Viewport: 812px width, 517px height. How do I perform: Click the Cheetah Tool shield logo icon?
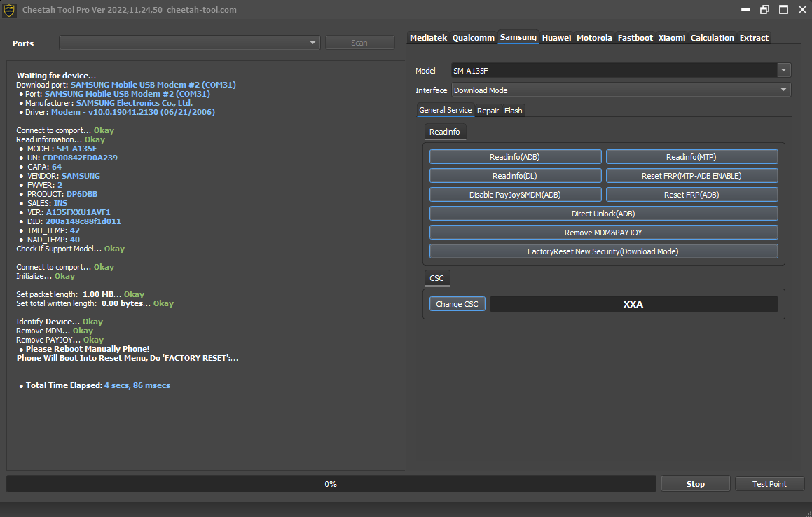tap(9, 10)
